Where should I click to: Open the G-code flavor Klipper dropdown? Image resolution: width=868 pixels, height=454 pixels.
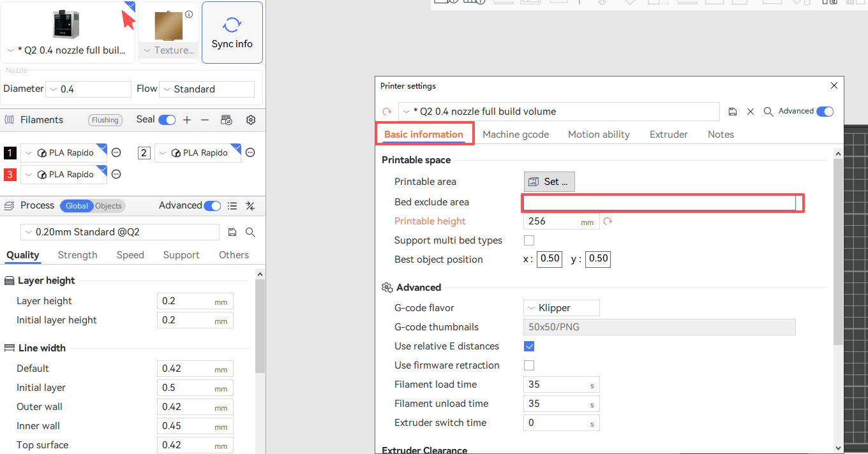coord(561,308)
